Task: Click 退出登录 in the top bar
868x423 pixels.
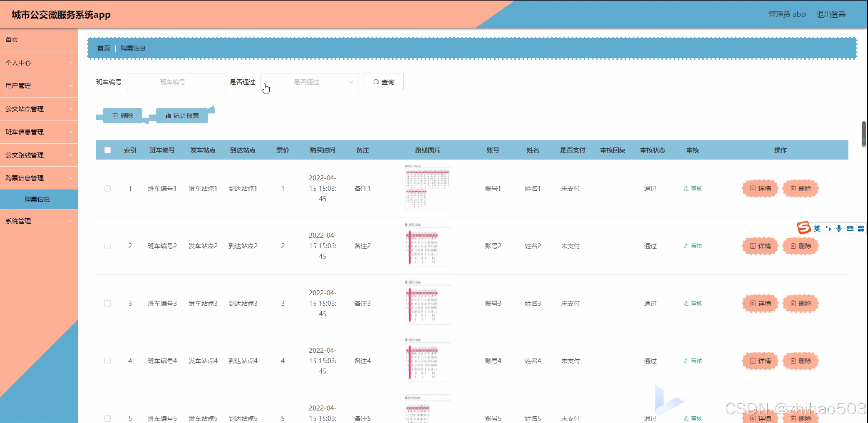Action: [x=831, y=15]
